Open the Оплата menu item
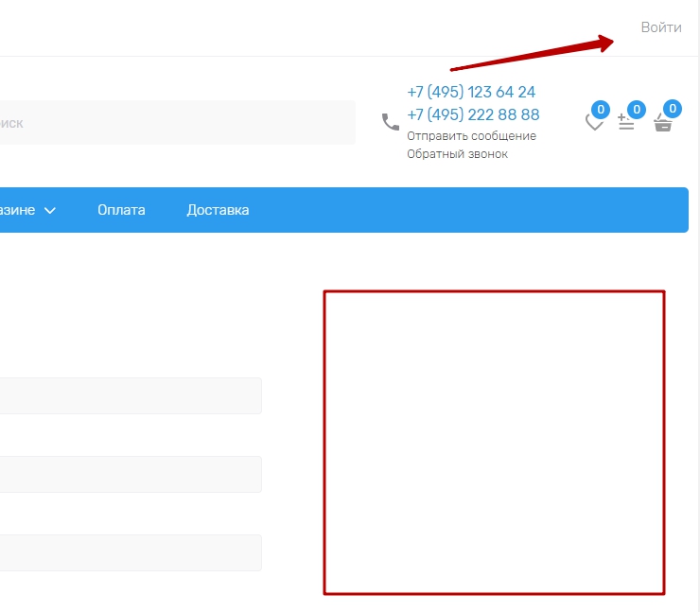 121,210
